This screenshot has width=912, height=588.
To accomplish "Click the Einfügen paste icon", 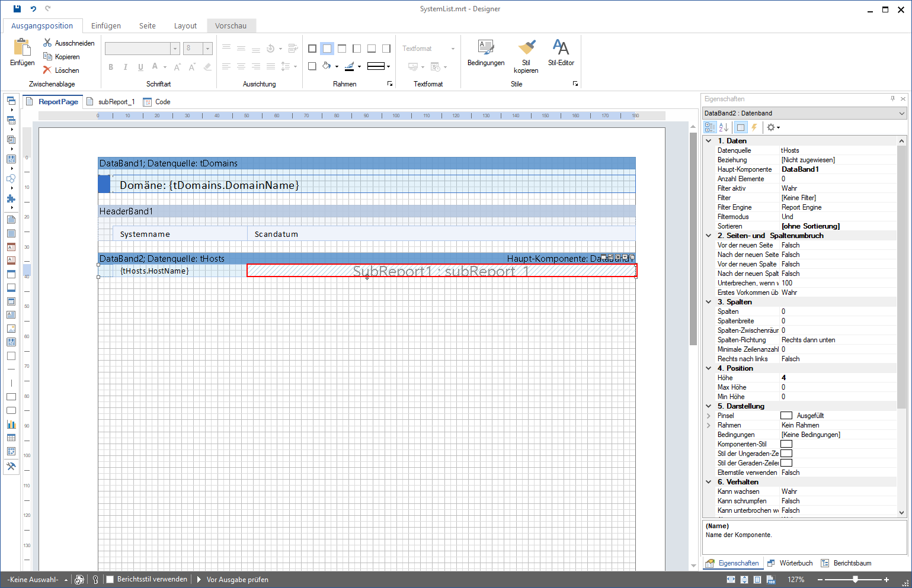I will (x=22, y=52).
